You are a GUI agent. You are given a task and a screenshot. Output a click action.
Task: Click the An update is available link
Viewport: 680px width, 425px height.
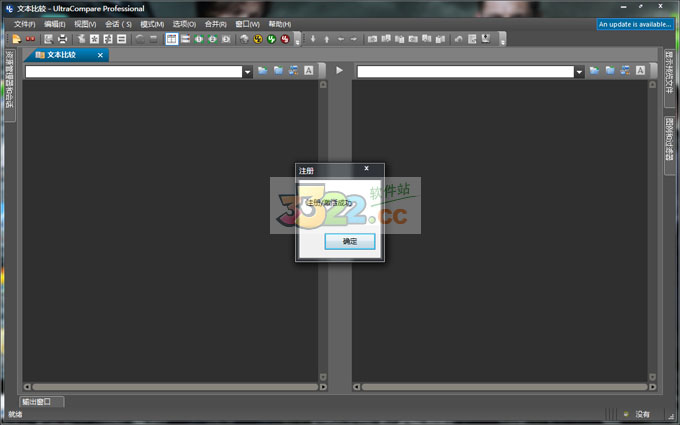635,24
